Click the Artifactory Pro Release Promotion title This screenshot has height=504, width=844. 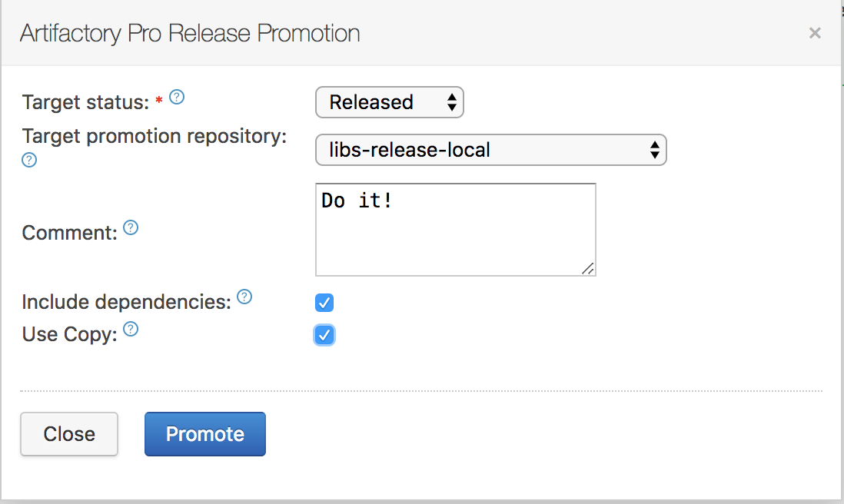point(191,33)
